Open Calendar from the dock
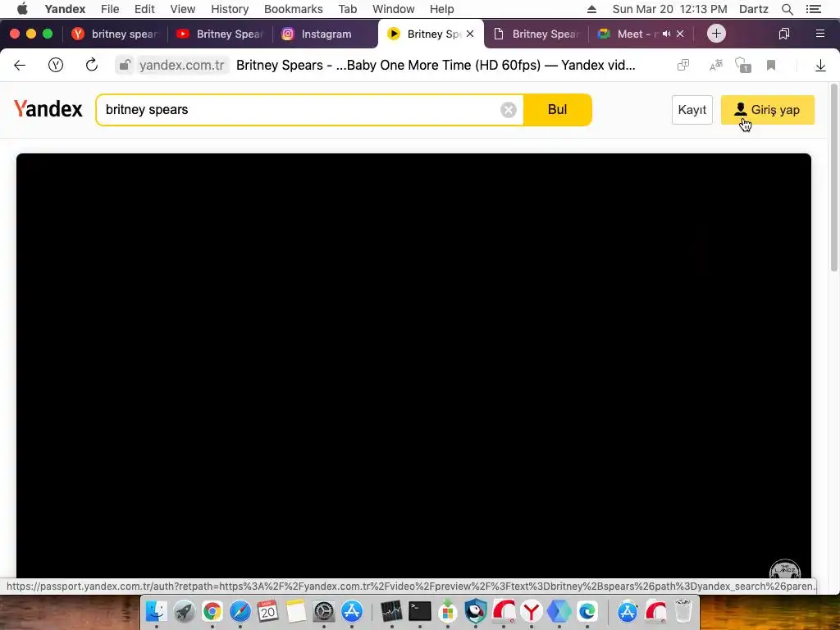This screenshot has height=630, width=840. point(268,611)
